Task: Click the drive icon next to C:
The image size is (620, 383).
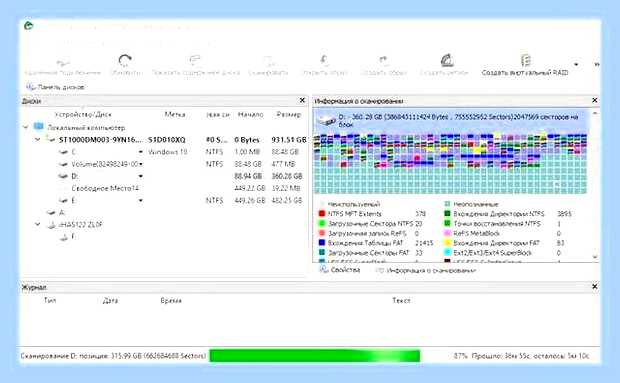Action: (x=63, y=152)
